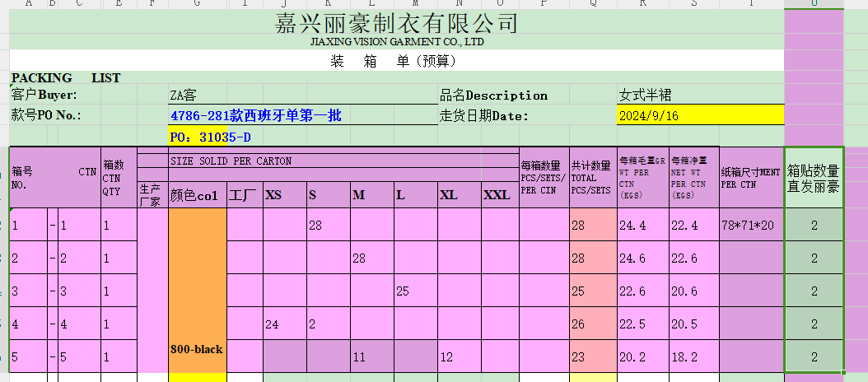
Task: Click the buyer value ZA客
Action: pyautogui.click(x=184, y=95)
